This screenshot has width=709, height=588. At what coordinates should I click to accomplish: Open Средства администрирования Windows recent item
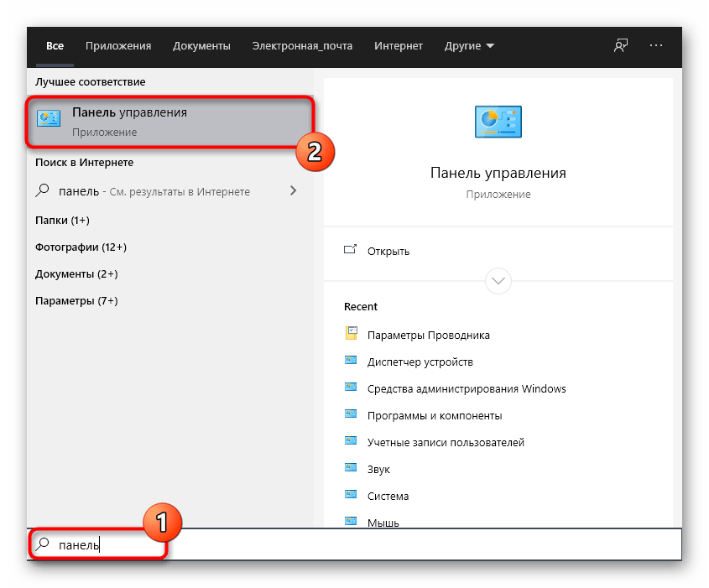(x=467, y=388)
